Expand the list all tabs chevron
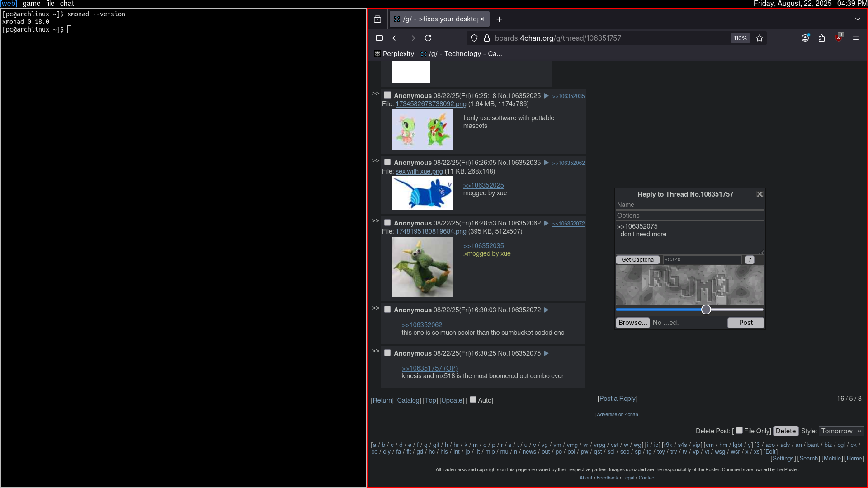Viewport: 868px width, 488px height. (857, 19)
